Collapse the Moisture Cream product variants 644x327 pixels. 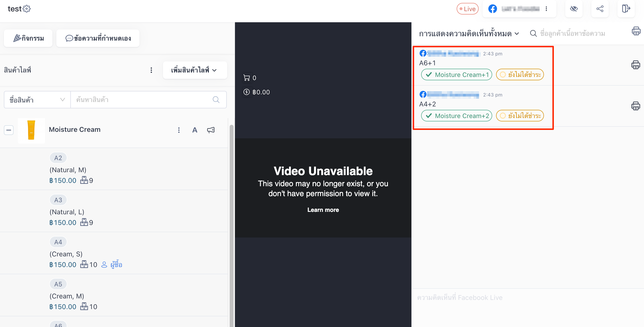(9, 130)
